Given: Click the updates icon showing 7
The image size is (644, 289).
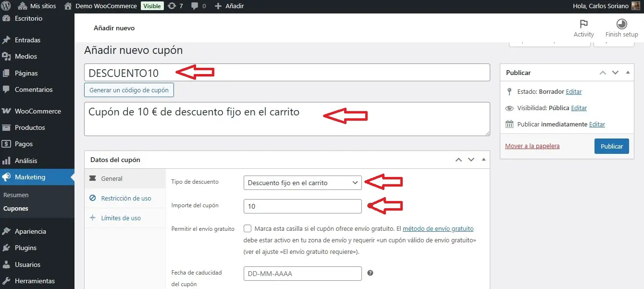Looking at the screenshot, I should 172,6.
